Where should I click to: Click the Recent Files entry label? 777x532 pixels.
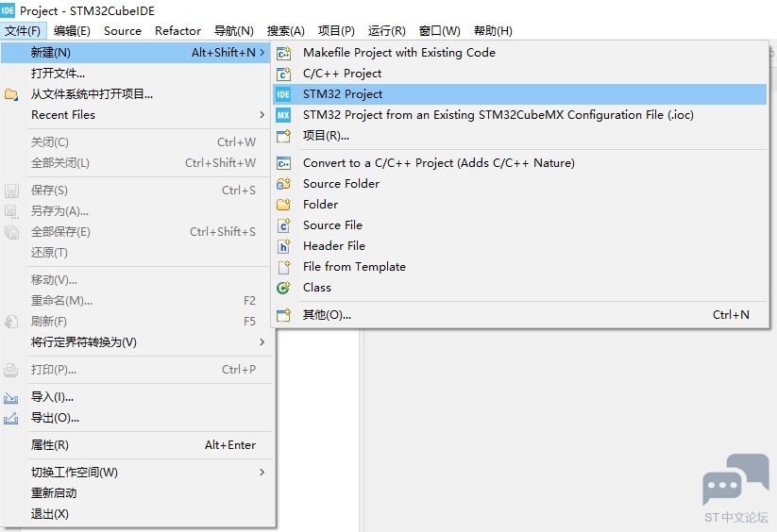click(63, 115)
